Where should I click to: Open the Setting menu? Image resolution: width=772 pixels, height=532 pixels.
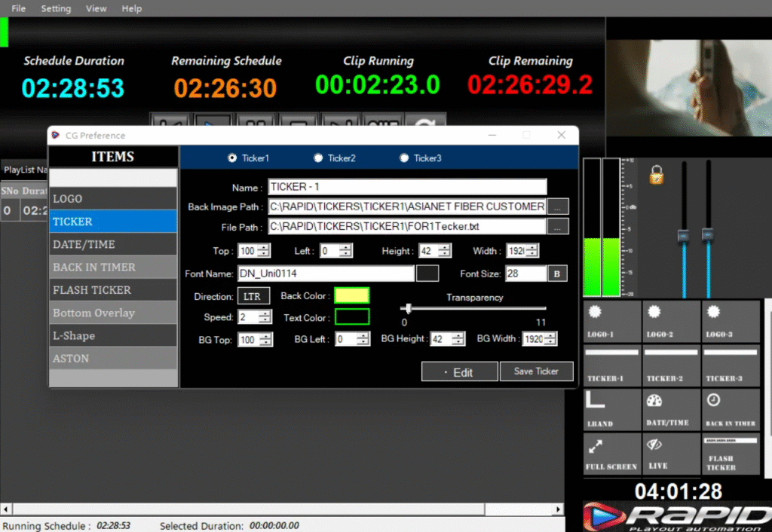click(55, 8)
